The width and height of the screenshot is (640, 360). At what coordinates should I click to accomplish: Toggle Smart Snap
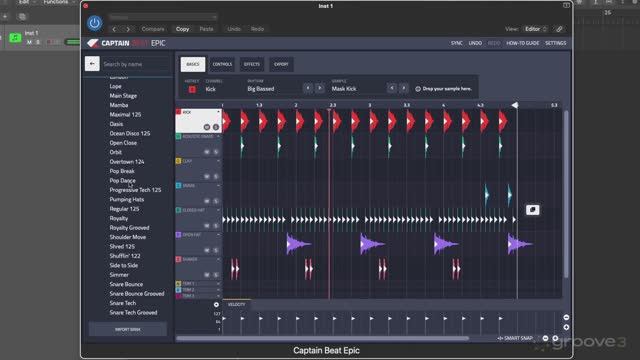click(x=515, y=338)
